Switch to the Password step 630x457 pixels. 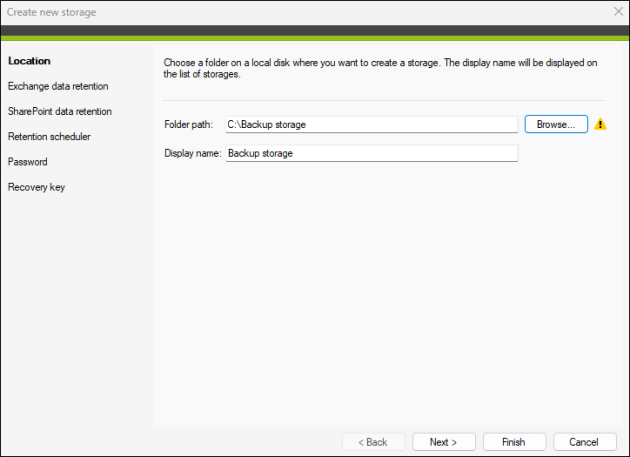click(28, 162)
